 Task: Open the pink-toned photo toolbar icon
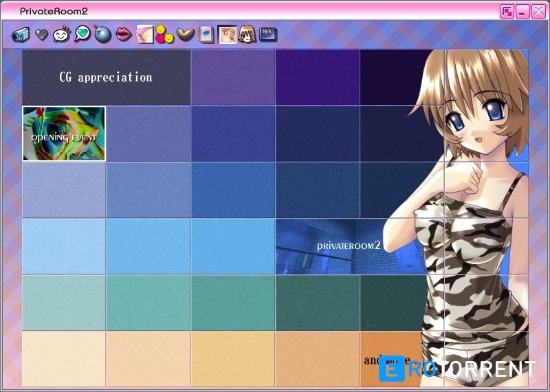click(x=144, y=34)
